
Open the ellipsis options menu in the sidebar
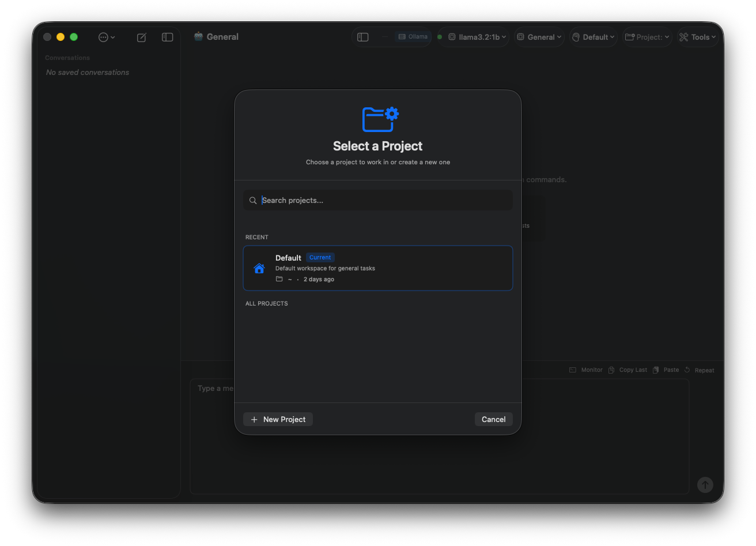coord(106,37)
